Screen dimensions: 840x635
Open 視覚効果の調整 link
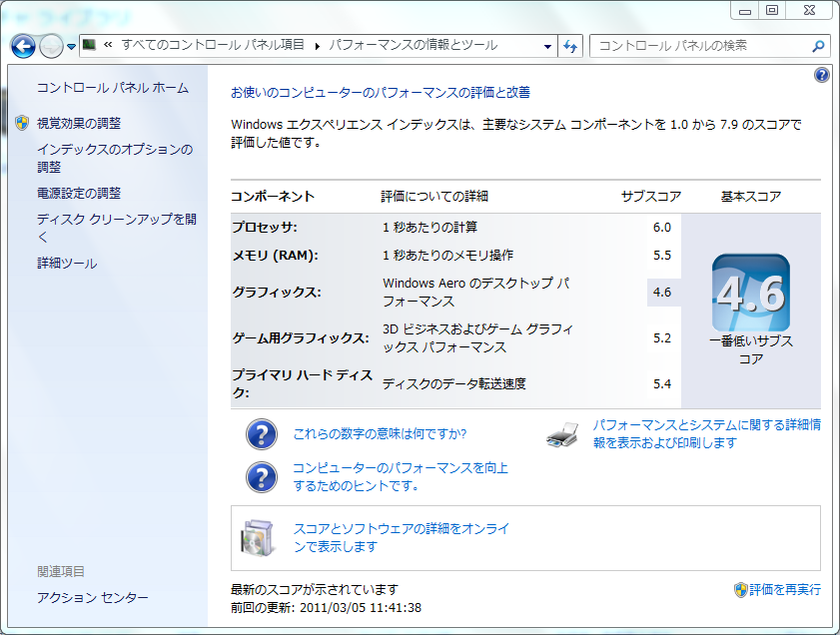tap(79, 123)
